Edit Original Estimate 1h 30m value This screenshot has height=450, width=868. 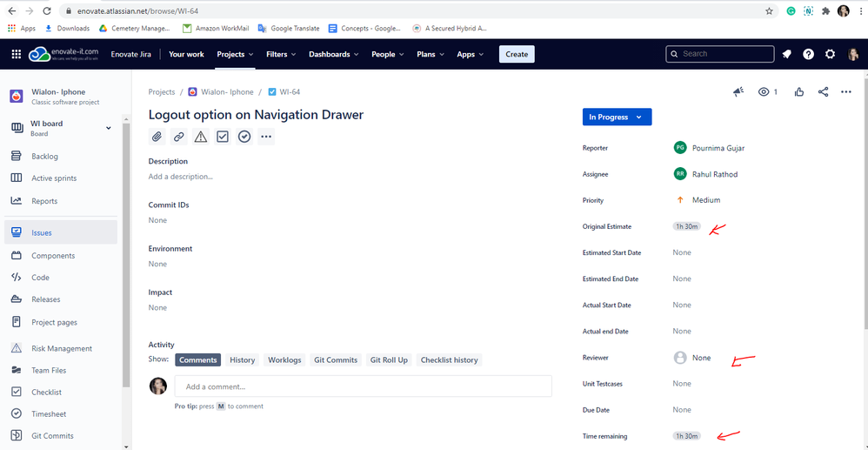tap(687, 226)
